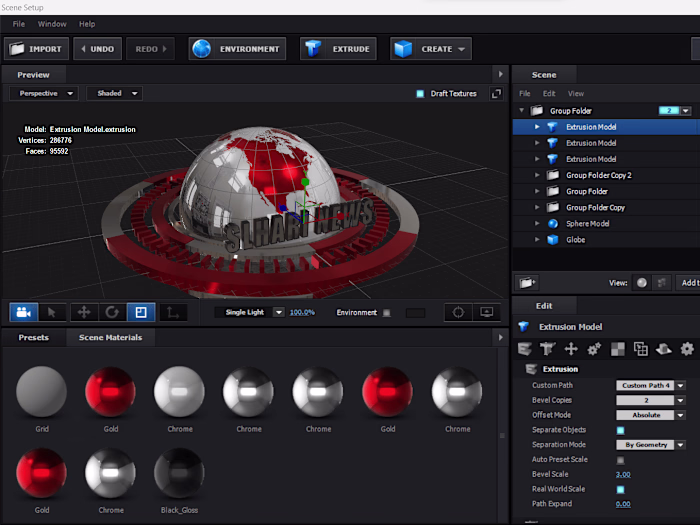
Task: Expand the Group Folder Copy 2 row
Action: click(x=537, y=175)
